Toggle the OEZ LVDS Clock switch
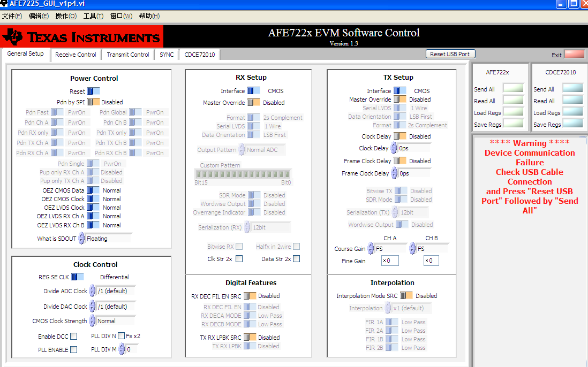This screenshot has width=588, height=367. click(93, 208)
